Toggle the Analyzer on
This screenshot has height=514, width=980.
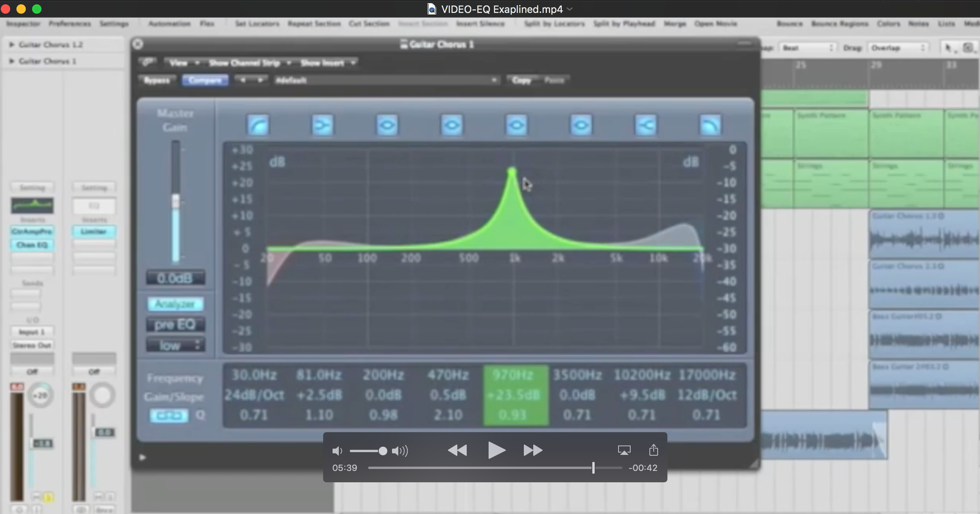click(176, 304)
